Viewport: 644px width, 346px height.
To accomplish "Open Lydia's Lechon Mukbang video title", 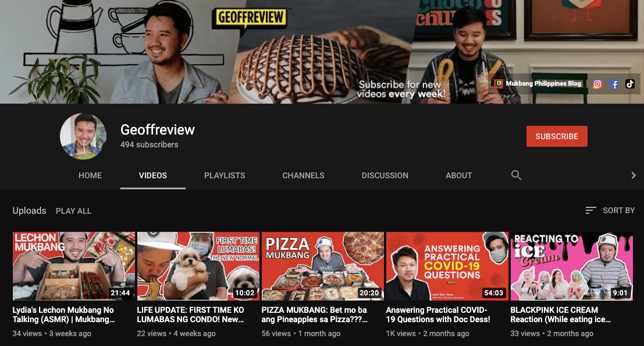I will coord(63,315).
